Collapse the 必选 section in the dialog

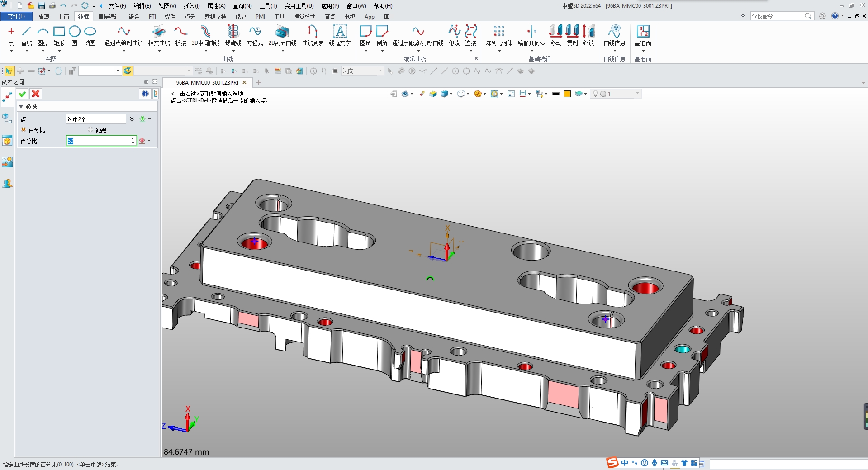coord(20,106)
